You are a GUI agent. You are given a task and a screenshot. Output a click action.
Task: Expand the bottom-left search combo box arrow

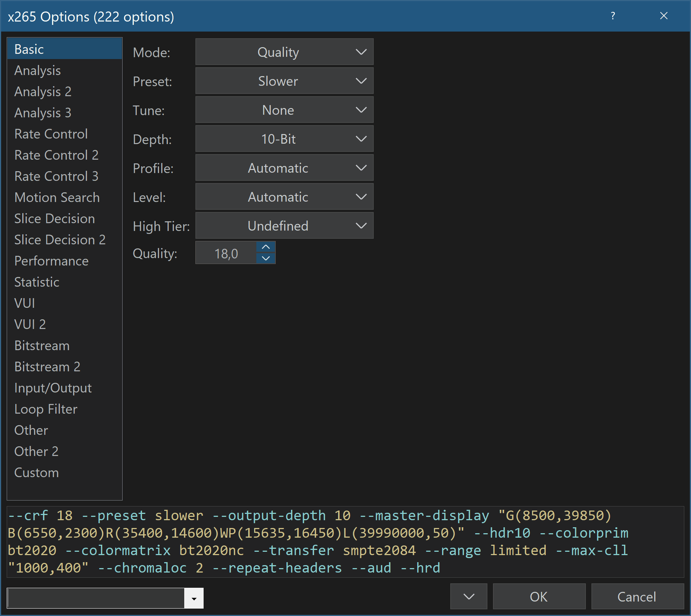[x=194, y=598]
